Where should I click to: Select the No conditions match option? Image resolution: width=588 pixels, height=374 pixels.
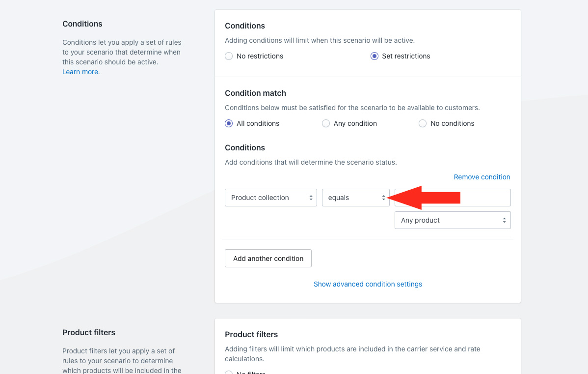[423, 123]
